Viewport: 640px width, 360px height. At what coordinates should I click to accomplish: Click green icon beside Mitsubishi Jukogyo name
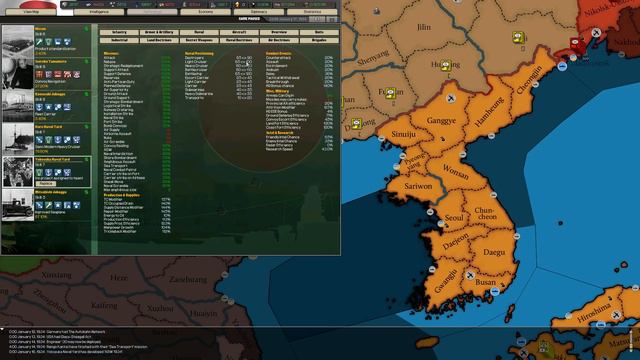(87, 192)
